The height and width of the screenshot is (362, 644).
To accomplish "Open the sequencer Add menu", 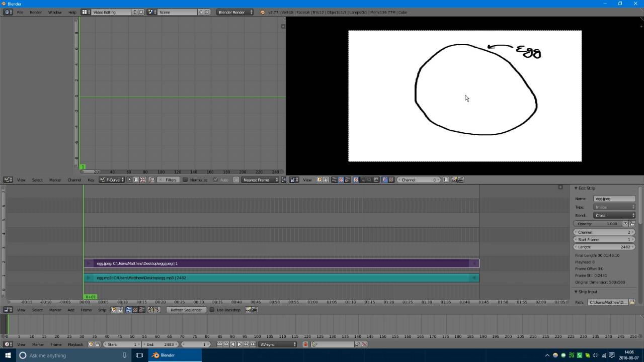I will (71, 310).
